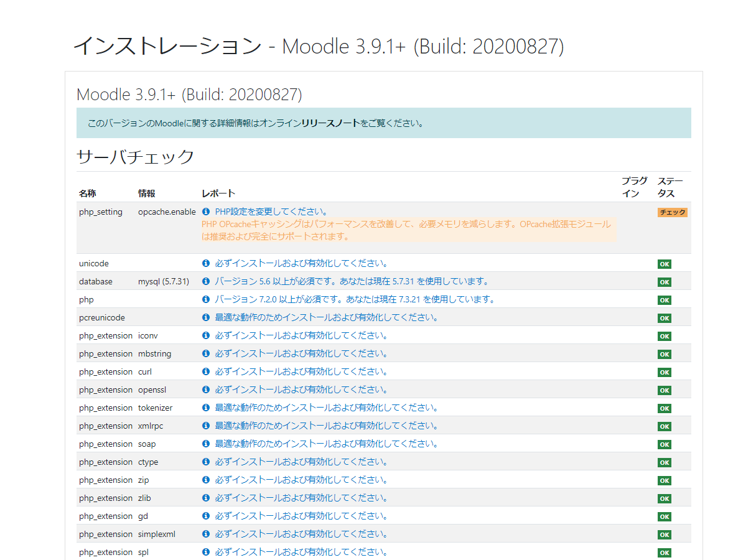Open iconv row's 必ずインストール link
This screenshot has width=756, height=560.
pos(302,335)
